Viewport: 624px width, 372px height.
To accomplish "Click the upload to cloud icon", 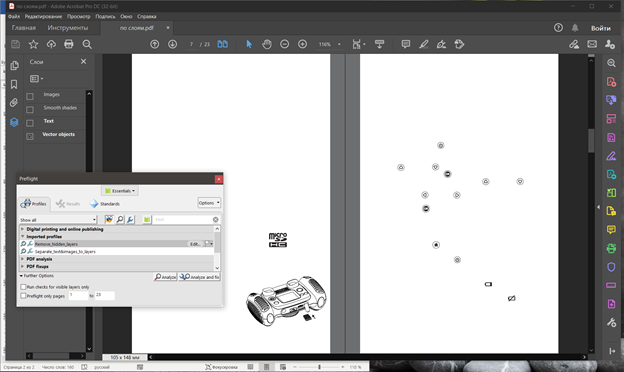I will click(x=51, y=44).
